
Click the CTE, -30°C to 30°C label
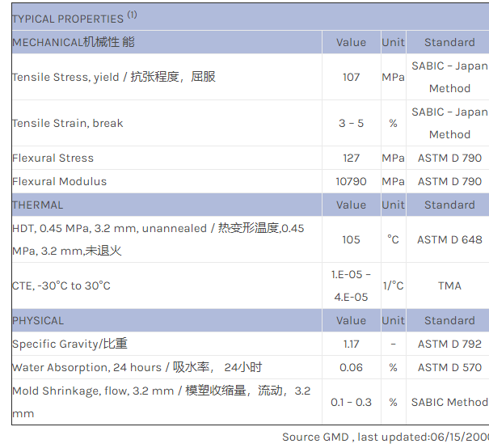[61, 285]
